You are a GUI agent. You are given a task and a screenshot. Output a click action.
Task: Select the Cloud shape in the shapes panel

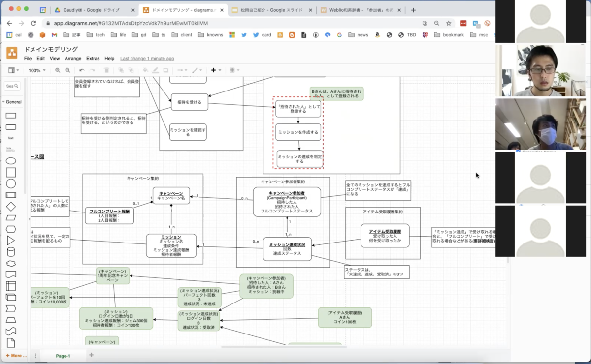pyautogui.click(x=11, y=263)
